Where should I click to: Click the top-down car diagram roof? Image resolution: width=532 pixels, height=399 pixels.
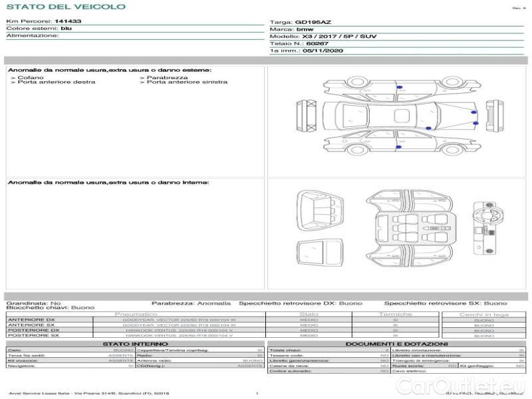398,113
